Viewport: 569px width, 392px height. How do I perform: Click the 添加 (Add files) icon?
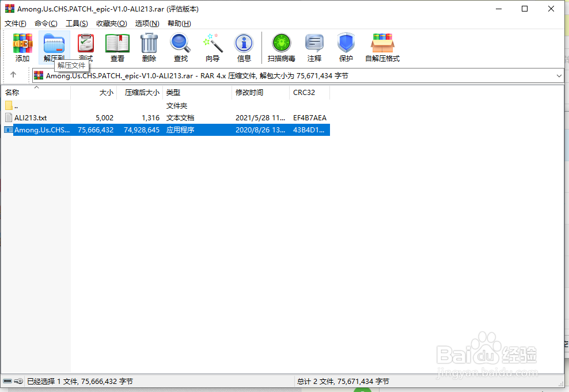[x=22, y=43]
